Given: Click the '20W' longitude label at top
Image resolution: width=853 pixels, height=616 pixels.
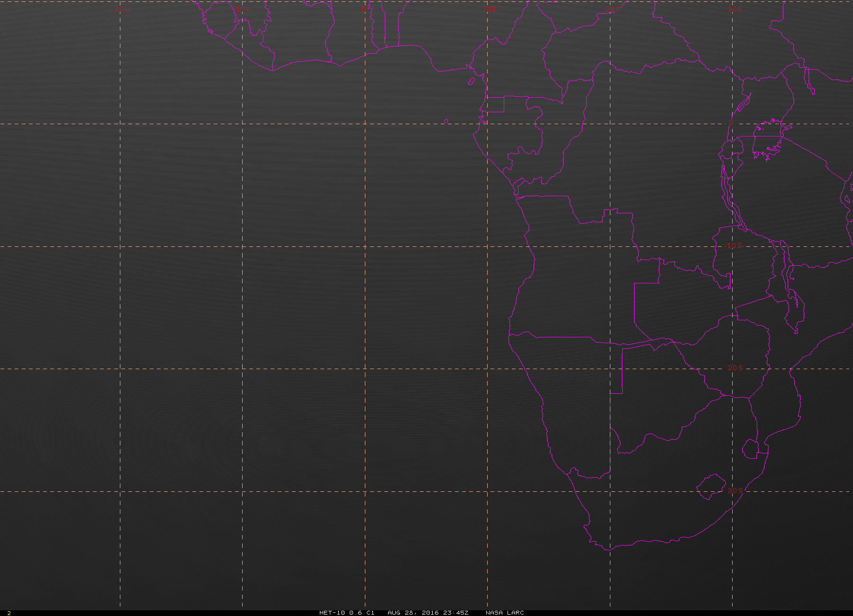Looking at the screenshot, I should [122, 9].
